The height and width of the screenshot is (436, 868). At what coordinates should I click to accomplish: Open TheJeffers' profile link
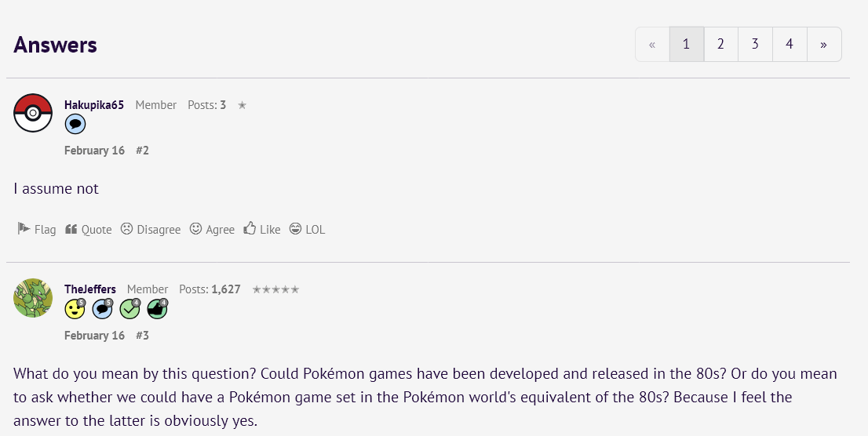(90, 289)
